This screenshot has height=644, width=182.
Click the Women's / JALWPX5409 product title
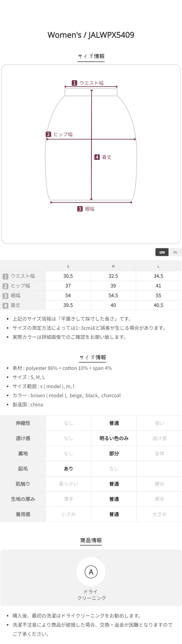[91, 35]
